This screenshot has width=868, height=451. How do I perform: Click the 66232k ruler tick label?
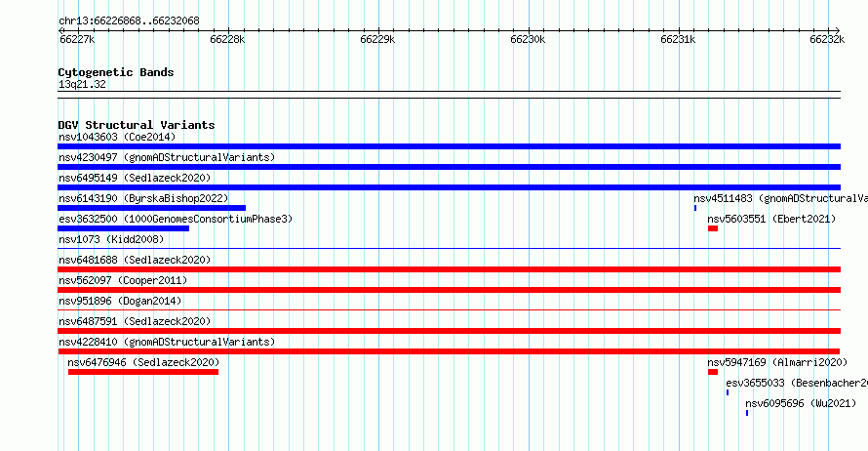(x=827, y=39)
